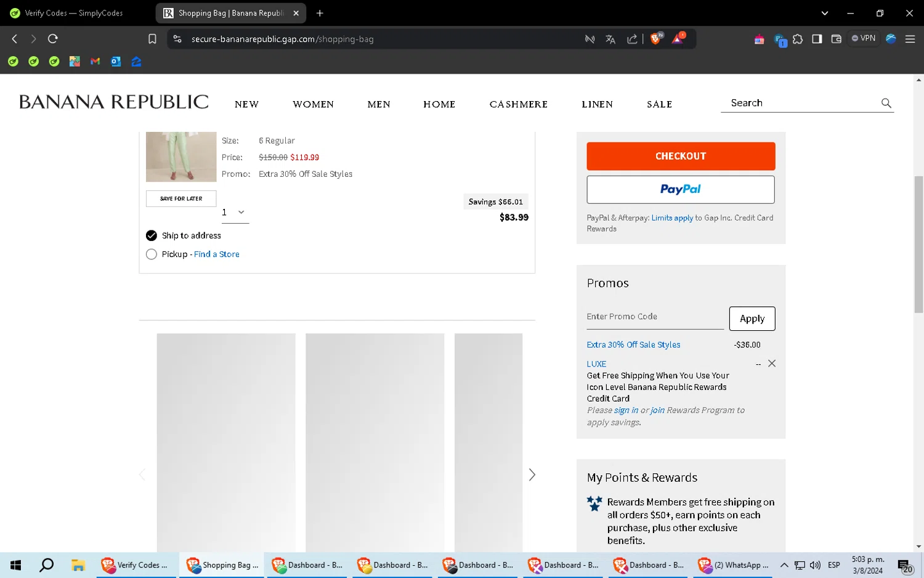Open the extensions puzzle icon
Screen dimensions: 924x578
pyautogui.click(x=798, y=39)
